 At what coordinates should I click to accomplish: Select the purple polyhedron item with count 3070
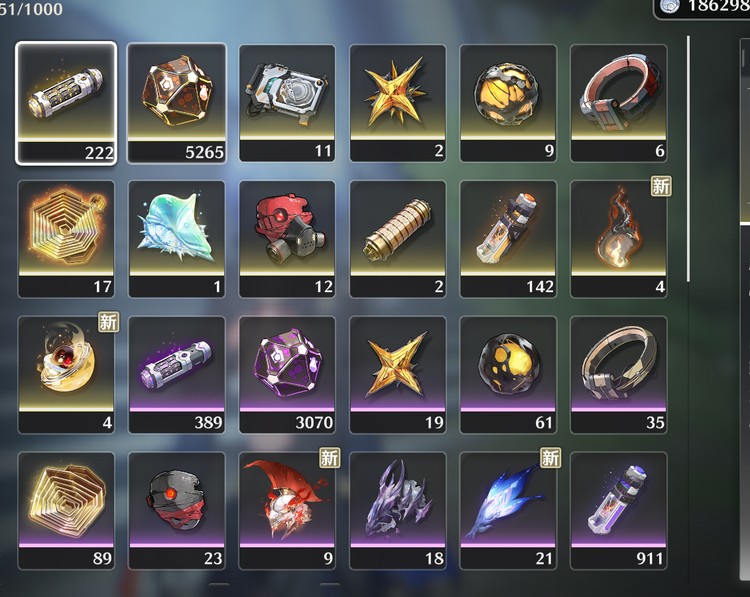[287, 375]
